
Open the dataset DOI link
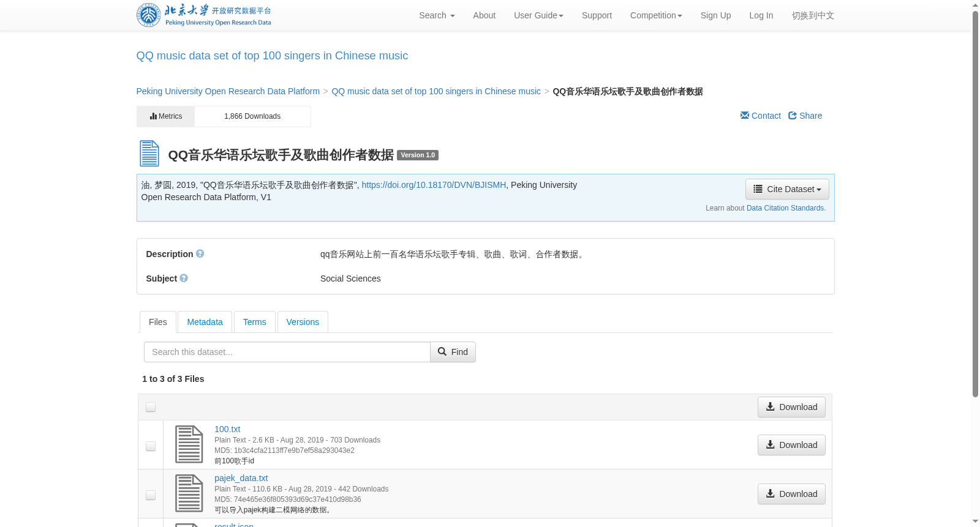[434, 185]
